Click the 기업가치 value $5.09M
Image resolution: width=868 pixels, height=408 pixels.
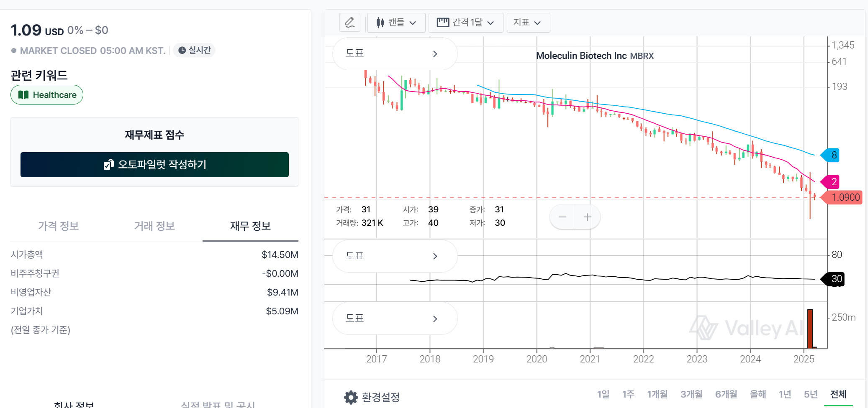tap(282, 311)
